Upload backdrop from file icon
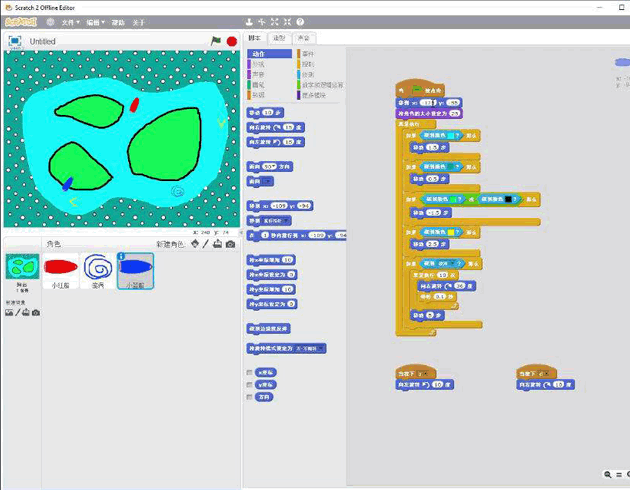 coord(26,312)
